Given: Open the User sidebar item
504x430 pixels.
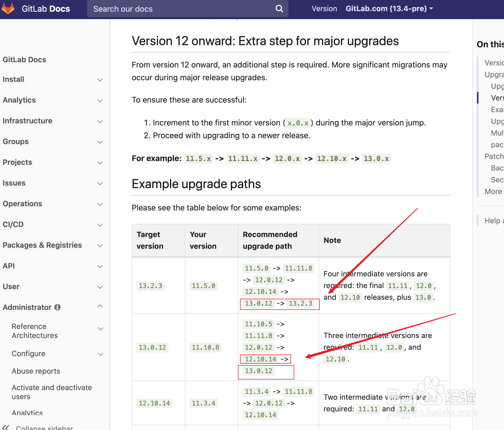Looking at the screenshot, I should coord(11,286).
